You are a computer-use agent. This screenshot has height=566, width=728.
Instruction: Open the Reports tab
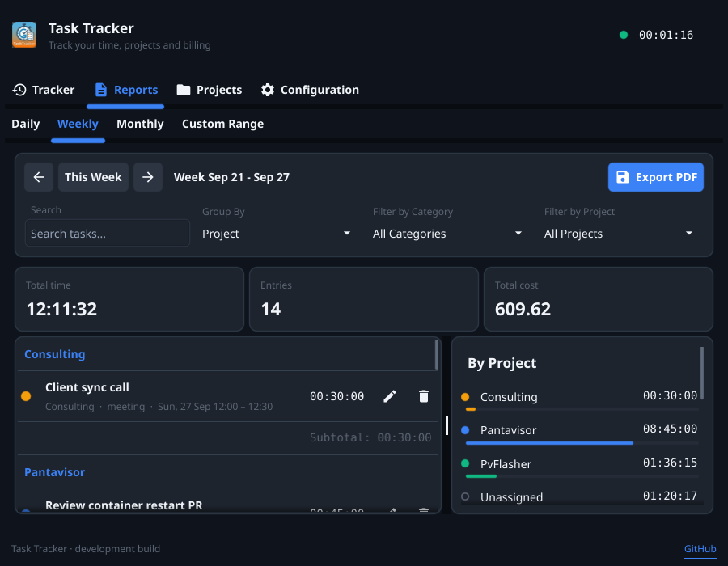pos(125,90)
